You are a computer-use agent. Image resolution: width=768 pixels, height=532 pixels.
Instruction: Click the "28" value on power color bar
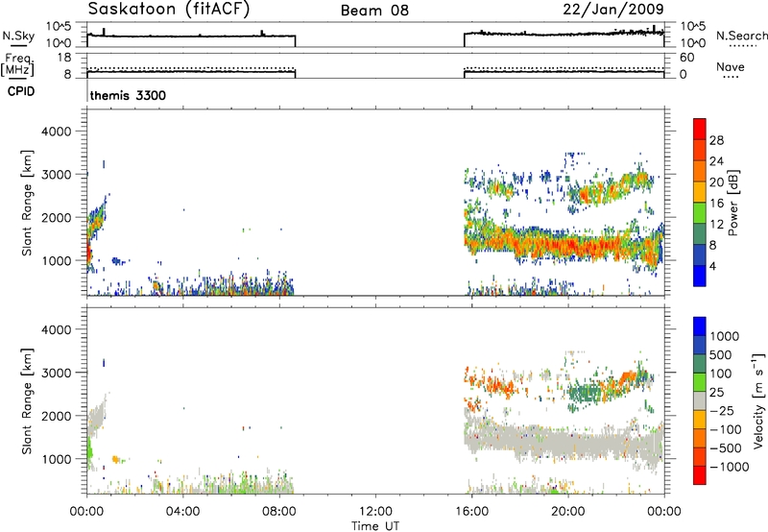pyautogui.click(x=716, y=140)
